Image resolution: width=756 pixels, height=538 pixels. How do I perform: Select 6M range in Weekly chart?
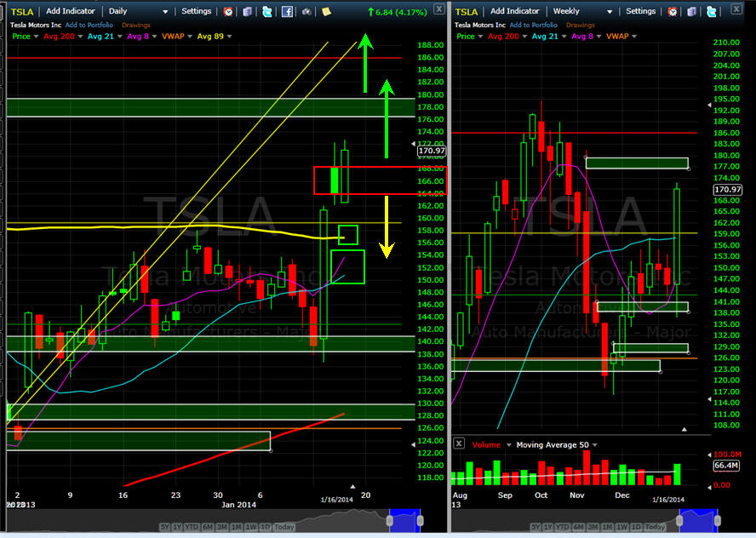coord(579,527)
